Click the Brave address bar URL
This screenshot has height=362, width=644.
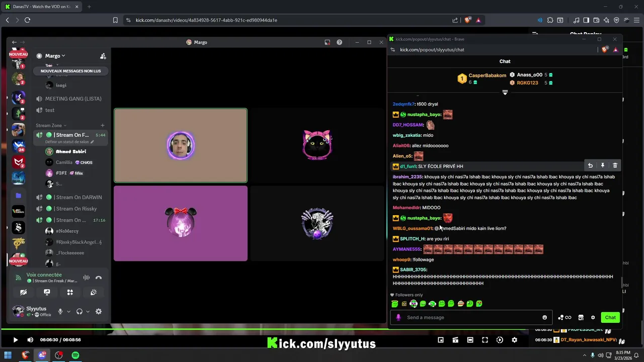206,20
